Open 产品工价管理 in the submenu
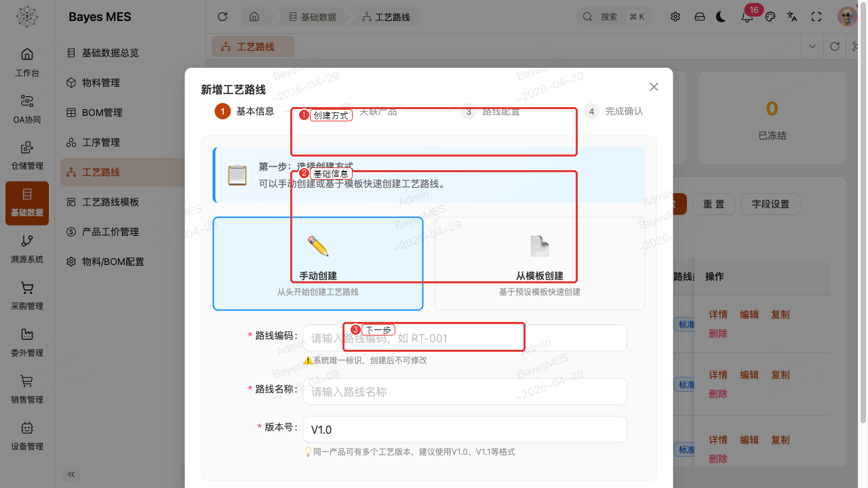 pyautogui.click(x=122, y=232)
